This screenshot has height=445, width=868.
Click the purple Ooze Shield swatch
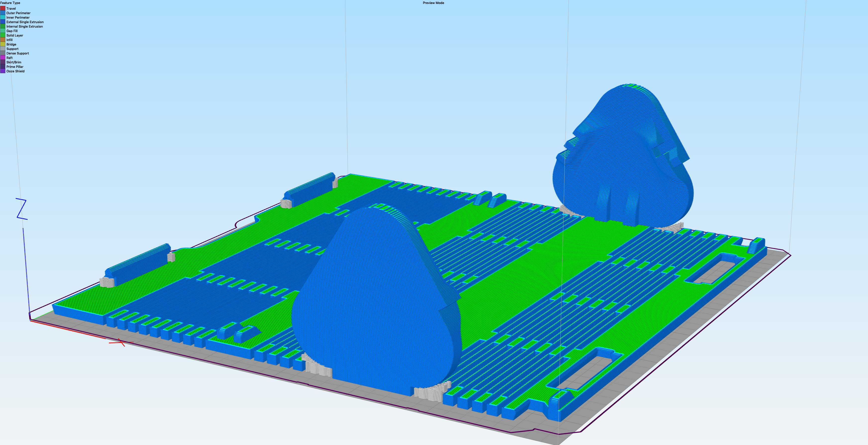click(3, 71)
